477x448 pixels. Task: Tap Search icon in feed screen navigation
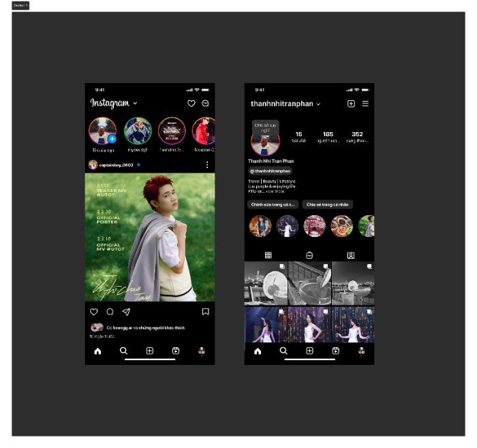pyautogui.click(x=123, y=351)
